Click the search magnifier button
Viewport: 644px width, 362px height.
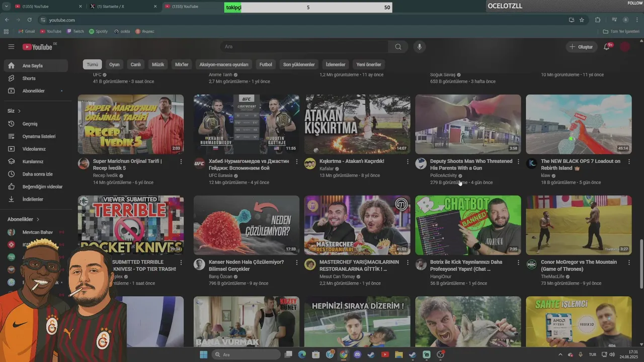pyautogui.click(x=398, y=47)
